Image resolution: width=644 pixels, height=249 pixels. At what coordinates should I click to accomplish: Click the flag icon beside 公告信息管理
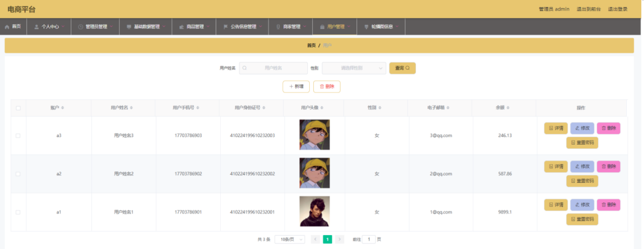coord(225,27)
